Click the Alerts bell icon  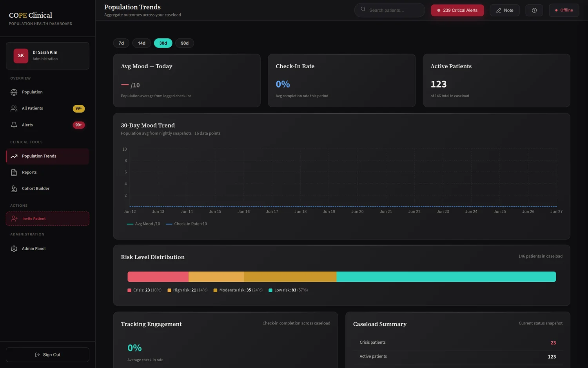point(14,125)
